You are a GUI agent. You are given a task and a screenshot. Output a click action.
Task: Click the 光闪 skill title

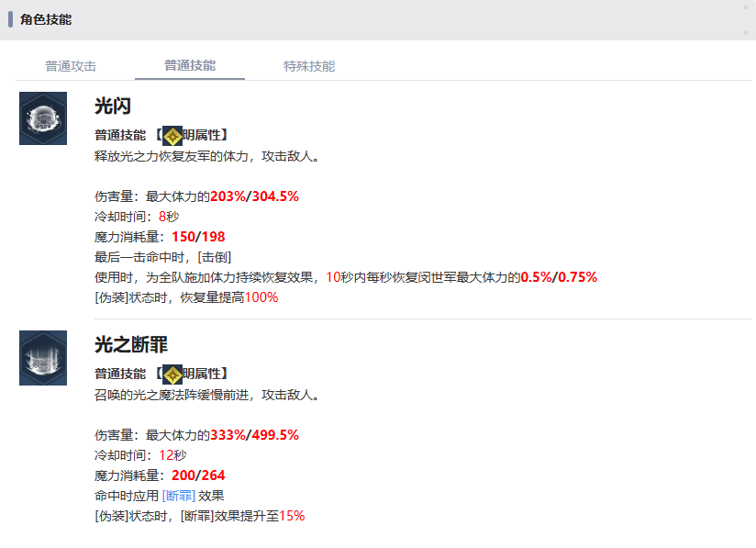(x=113, y=106)
